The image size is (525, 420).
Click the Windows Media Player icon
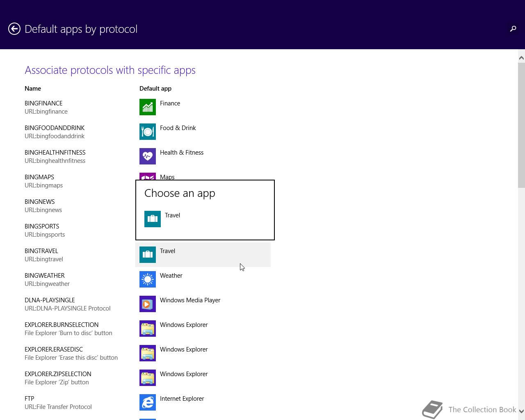coord(148,304)
